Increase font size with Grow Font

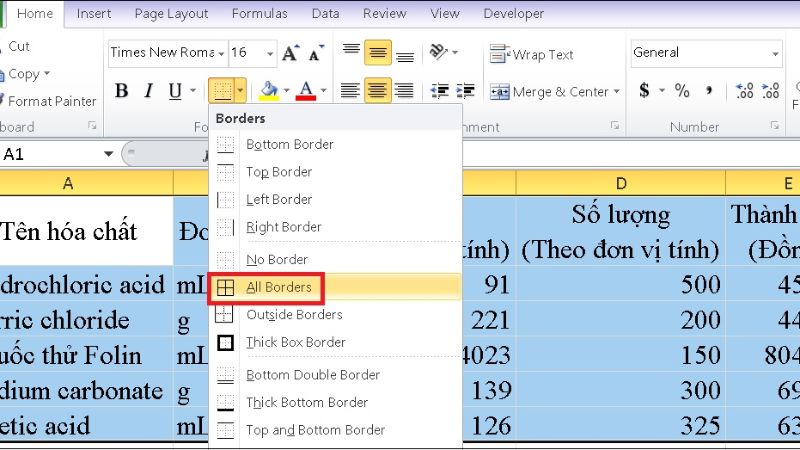click(290, 53)
